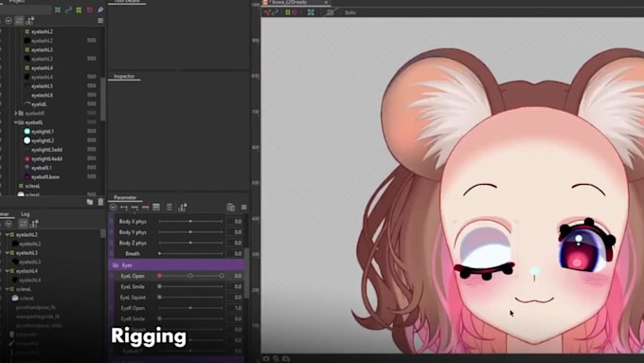The height and width of the screenshot is (363, 644).
Task: Click the EyeR Open value field
Action: 235,308
